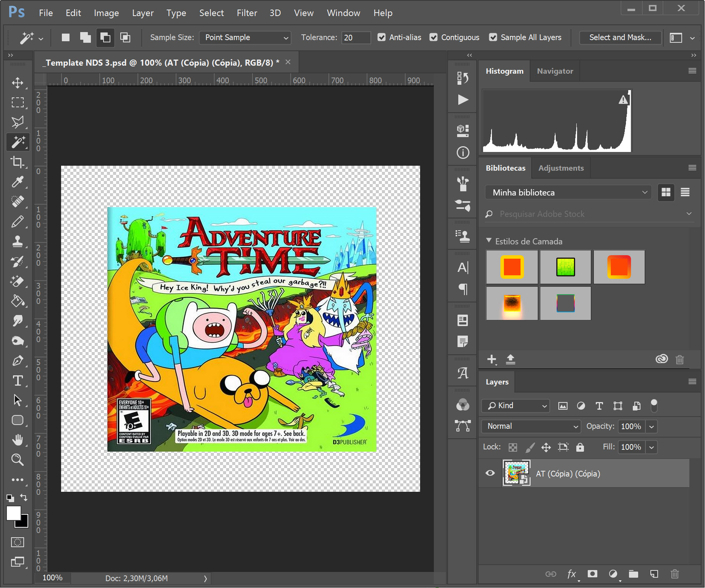705x588 pixels.
Task: Select the Horizontal Type tool
Action: pyautogui.click(x=18, y=381)
